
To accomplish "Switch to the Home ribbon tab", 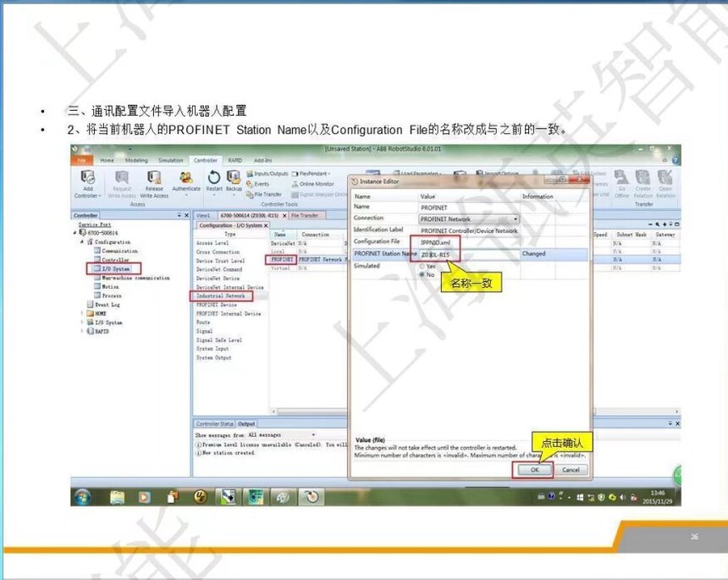I will point(107,160).
